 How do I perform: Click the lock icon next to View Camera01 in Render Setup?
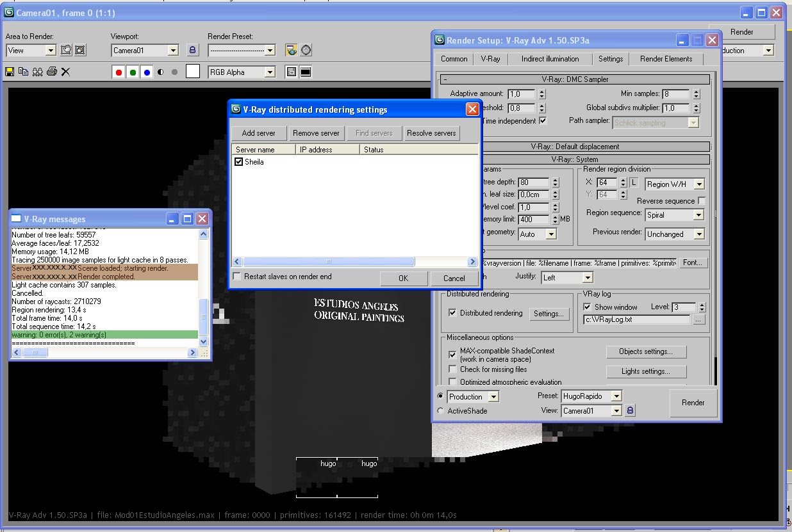(x=630, y=410)
